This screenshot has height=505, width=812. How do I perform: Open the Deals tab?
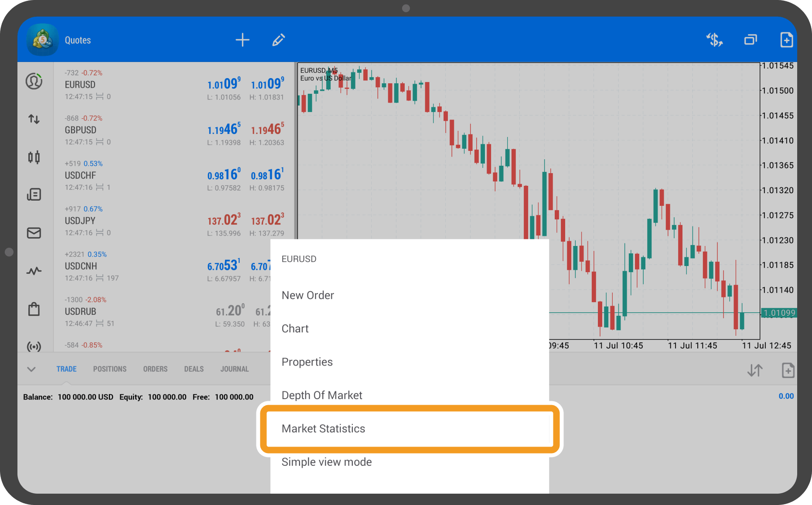tap(194, 369)
